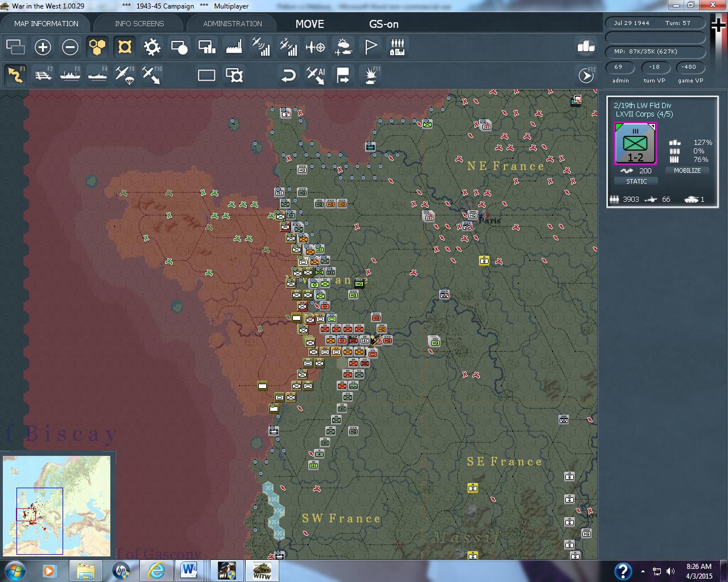This screenshot has width=728, height=582.
Task: Click the STATIC status button
Action: (636, 181)
